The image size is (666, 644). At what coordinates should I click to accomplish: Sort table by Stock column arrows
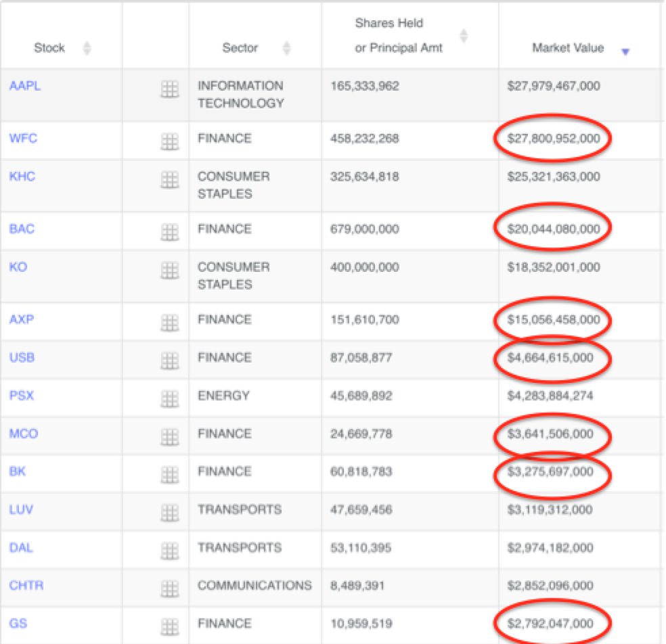pos(87,48)
